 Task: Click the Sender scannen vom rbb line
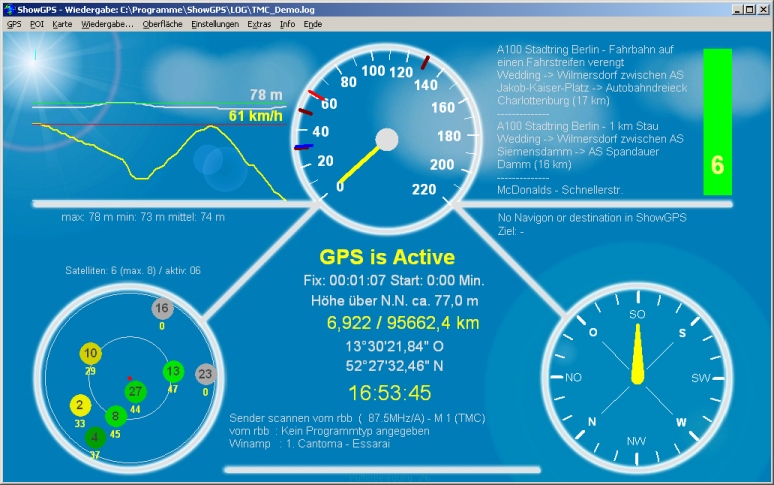357,418
